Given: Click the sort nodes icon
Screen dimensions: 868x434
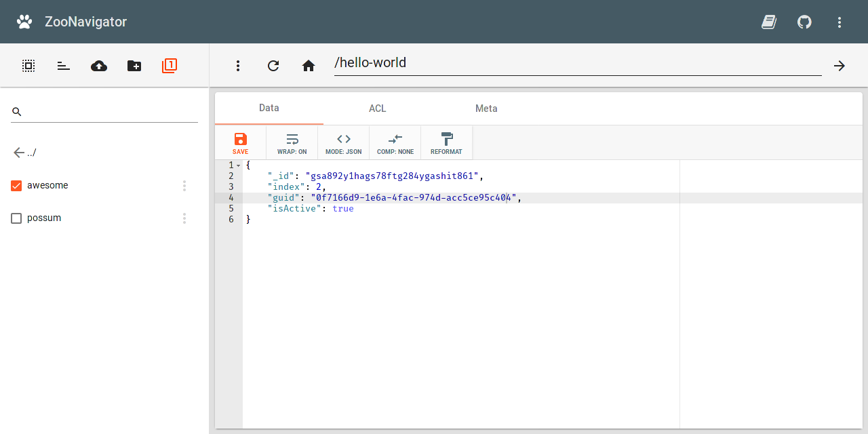Looking at the screenshot, I should (x=64, y=66).
